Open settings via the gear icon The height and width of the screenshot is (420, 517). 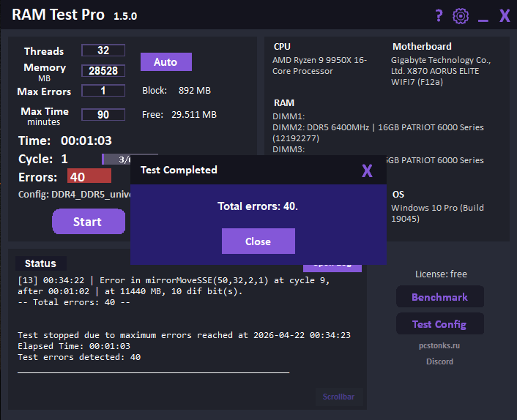point(461,16)
